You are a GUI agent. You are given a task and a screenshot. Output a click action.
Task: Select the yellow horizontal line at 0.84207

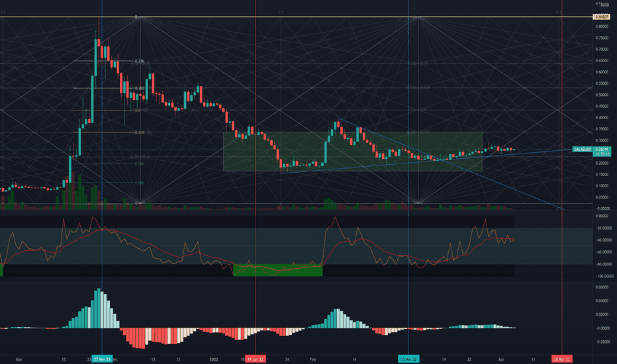tap(295, 17)
